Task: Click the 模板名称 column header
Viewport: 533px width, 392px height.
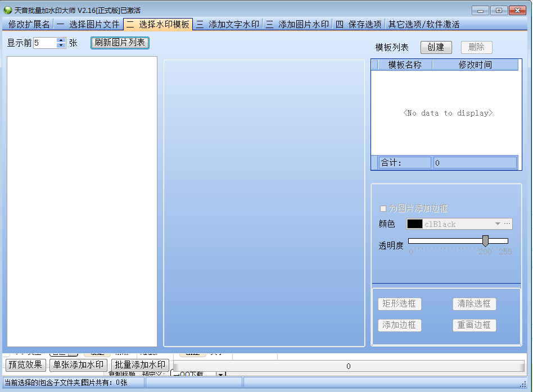Action: 404,65
